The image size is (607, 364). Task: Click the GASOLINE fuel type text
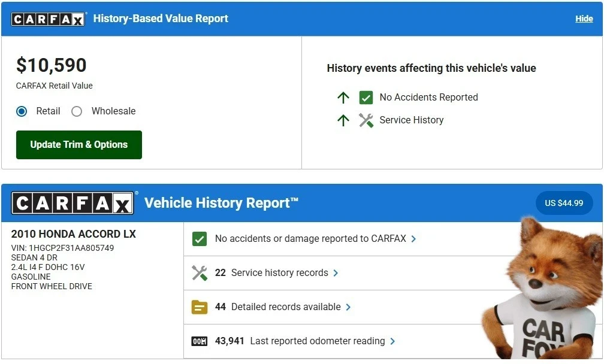[31, 277]
